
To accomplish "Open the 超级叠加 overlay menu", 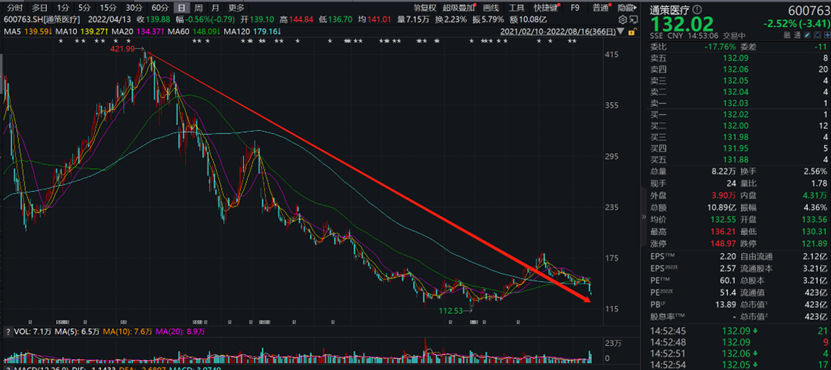I will pyautogui.click(x=459, y=7).
